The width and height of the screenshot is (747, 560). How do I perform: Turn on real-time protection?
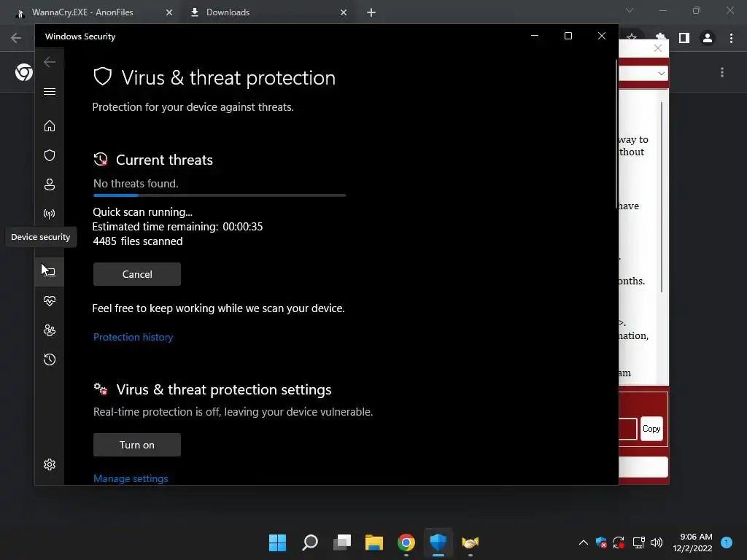click(137, 445)
